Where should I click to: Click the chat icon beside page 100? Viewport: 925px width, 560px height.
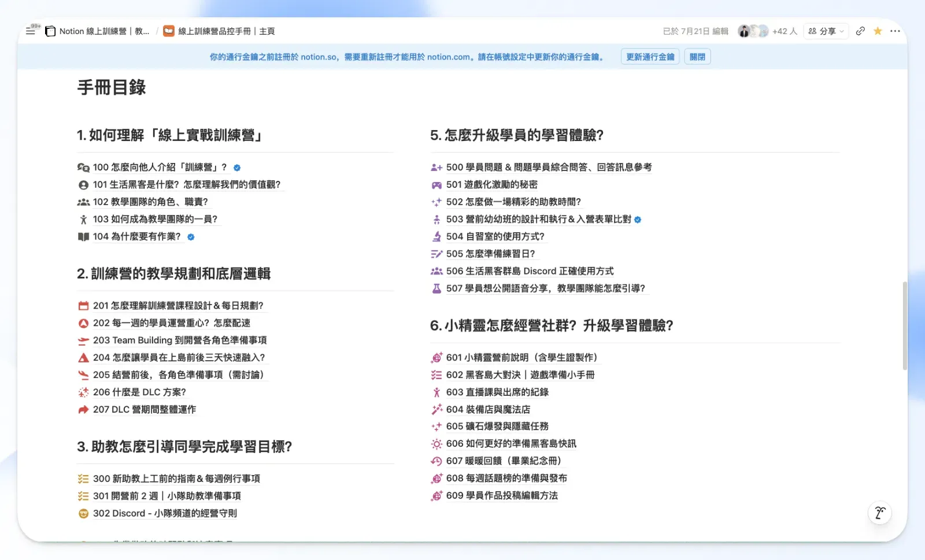click(83, 168)
